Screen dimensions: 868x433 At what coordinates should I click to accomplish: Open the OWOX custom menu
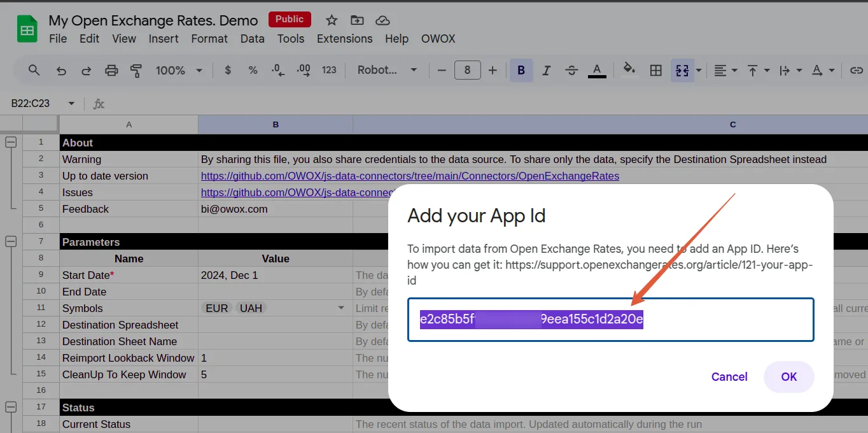(x=438, y=38)
